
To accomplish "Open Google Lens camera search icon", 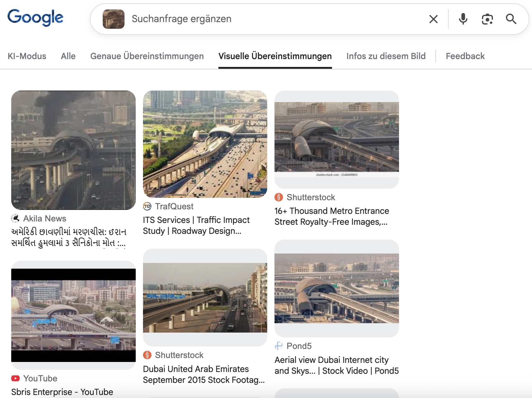I will tap(487, 19).
